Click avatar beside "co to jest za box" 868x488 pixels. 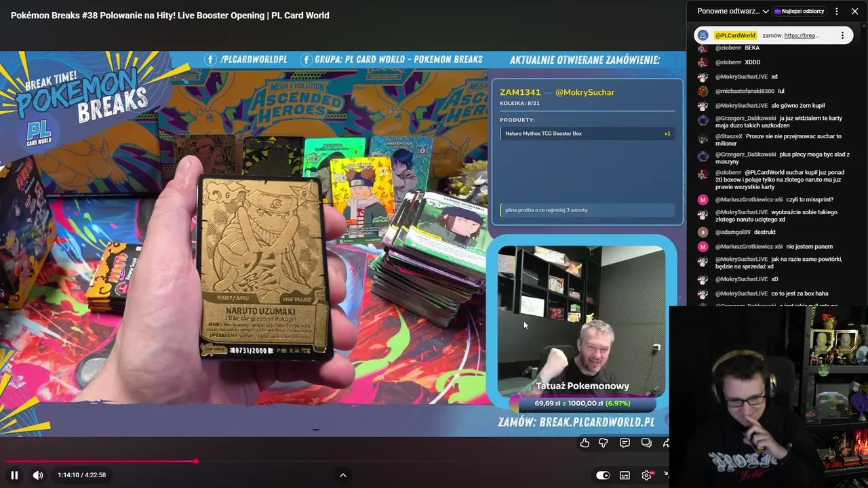[x=703, y=293]
